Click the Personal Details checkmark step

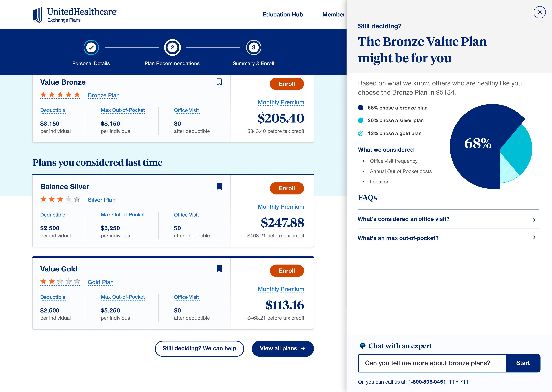click(x=91, y=48)
